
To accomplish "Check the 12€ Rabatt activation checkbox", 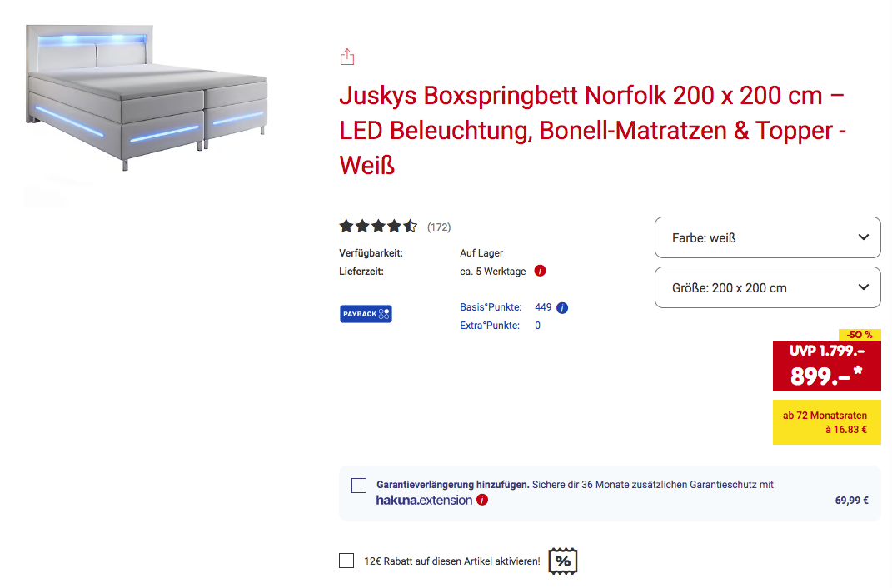I will coord(346,561).
